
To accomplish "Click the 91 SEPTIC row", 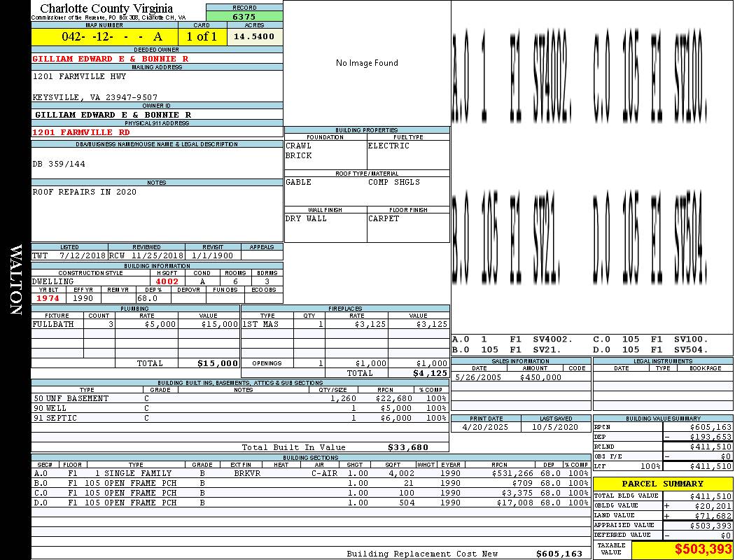I will point(240,418).
